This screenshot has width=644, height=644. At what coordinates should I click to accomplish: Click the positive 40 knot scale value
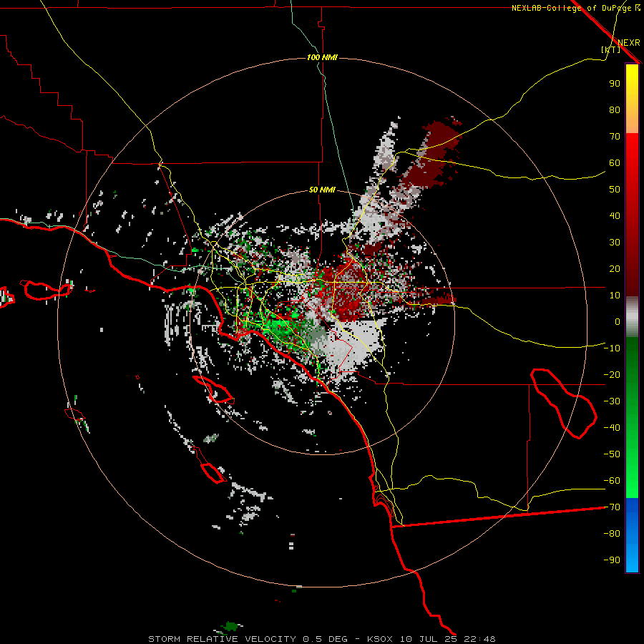pos(615,215)
